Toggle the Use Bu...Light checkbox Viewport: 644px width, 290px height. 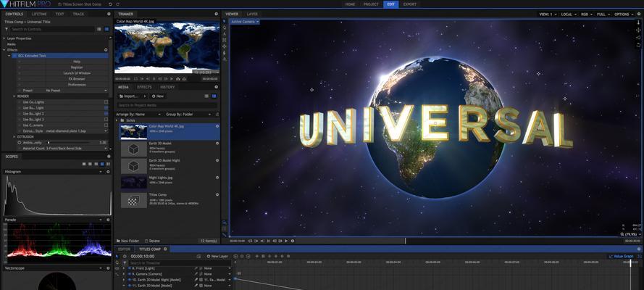pos(106,107)
